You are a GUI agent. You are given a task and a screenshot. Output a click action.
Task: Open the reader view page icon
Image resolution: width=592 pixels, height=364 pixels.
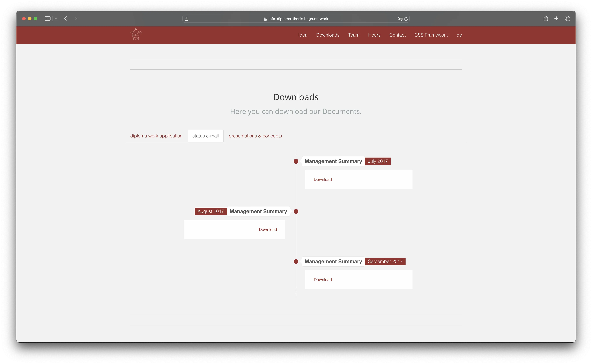[186, 19]
